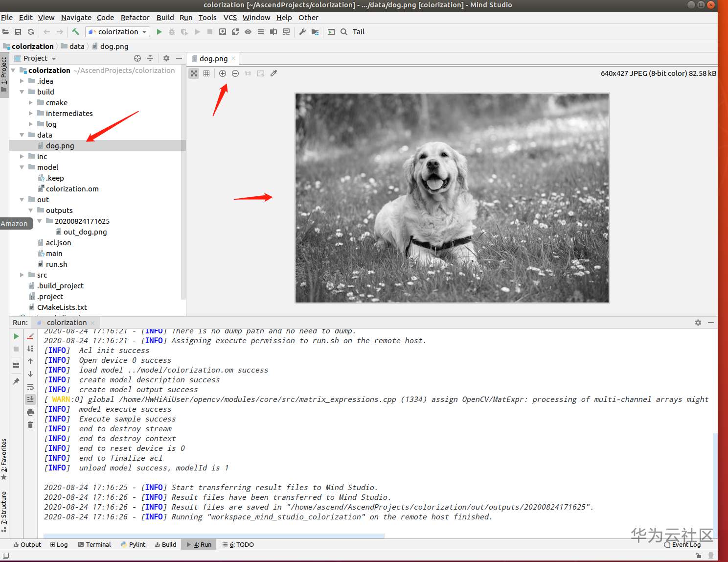Viewport: 728px width, 562px height.
Task: Toggle soft-wrap in Run console
Action: pos(30,387)
